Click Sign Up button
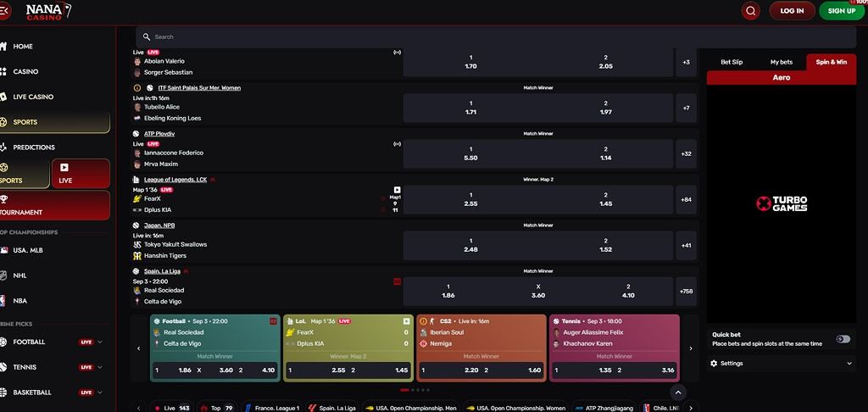The height and width of the screenshot is (412, 868). 842,10
